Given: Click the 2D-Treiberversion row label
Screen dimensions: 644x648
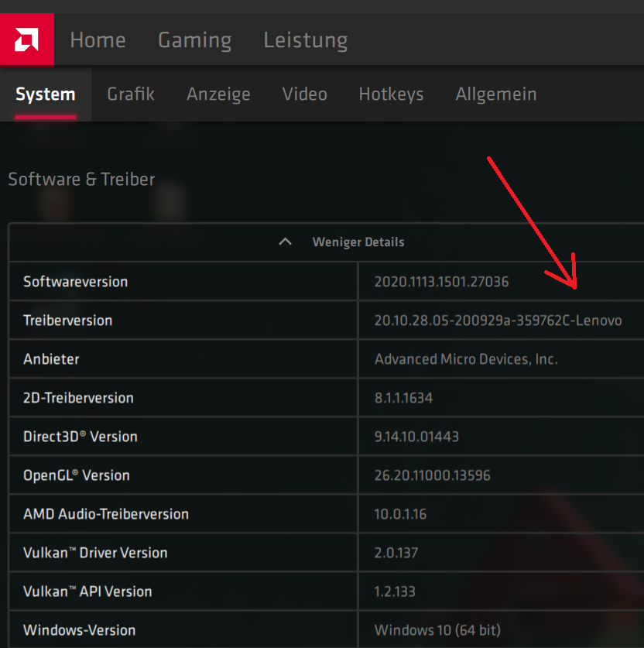Looking at the screenshot, I should 78,398.
